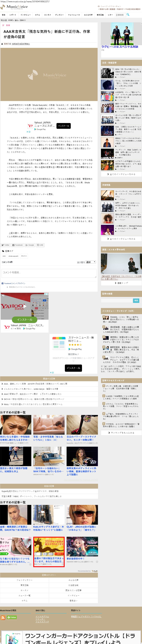This screenshot has height=644, width=142.
Task: Share the article via LINE button
Action: (x=40, y=245)
